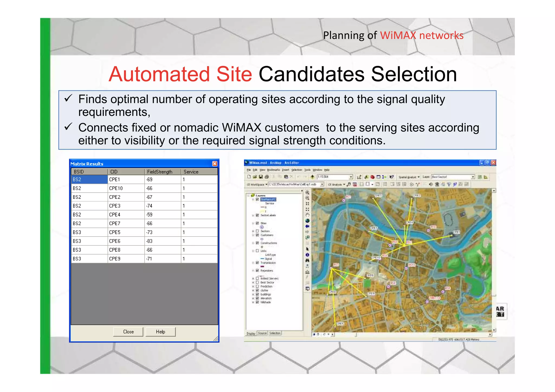Click the Histogram icon beside layer dropdown
The image size is (555, 392).
pyautogui.click(x=486, y=177)
